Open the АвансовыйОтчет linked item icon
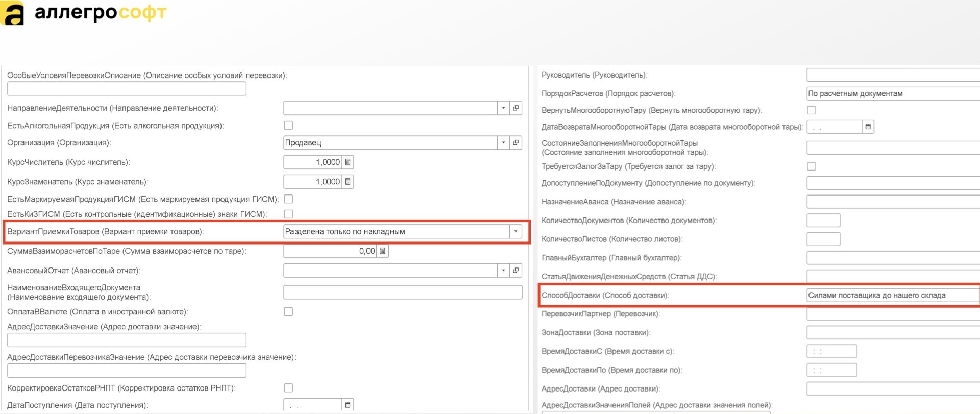980x414 pixels. tap(516, 271)
